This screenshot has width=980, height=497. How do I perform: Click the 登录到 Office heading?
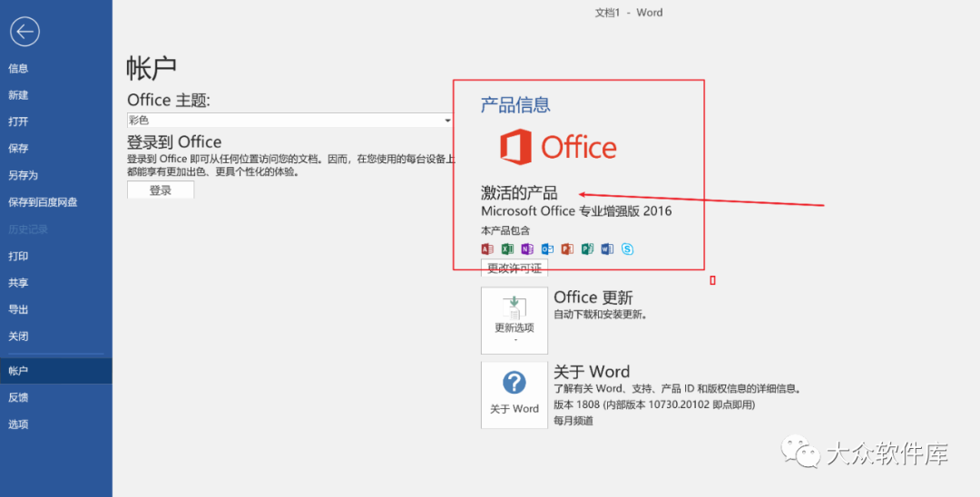pos(174,141)
